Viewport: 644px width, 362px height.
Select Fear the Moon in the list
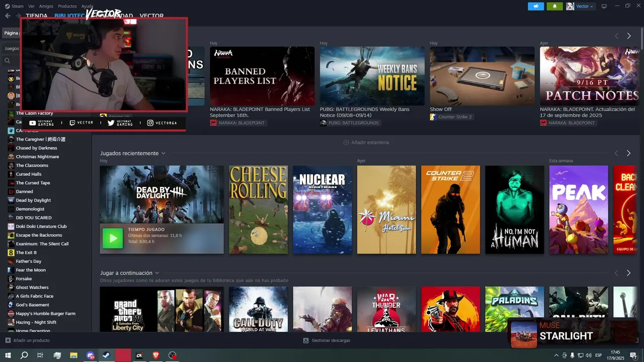point(31,270)
